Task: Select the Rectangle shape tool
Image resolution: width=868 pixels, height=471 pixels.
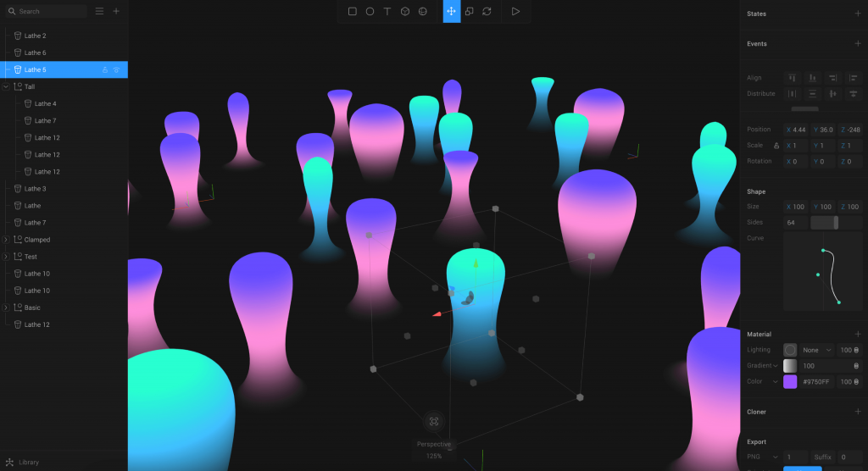Action: [353, 12]
